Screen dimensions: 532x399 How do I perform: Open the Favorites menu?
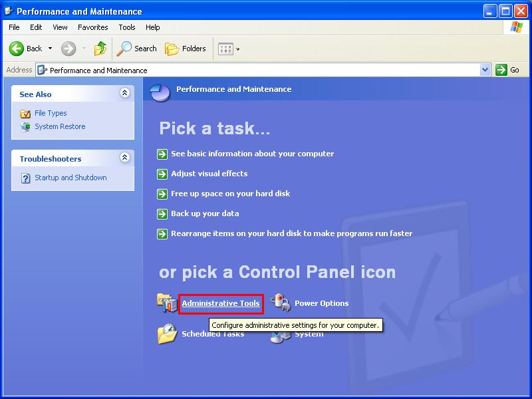coord(92,27)
